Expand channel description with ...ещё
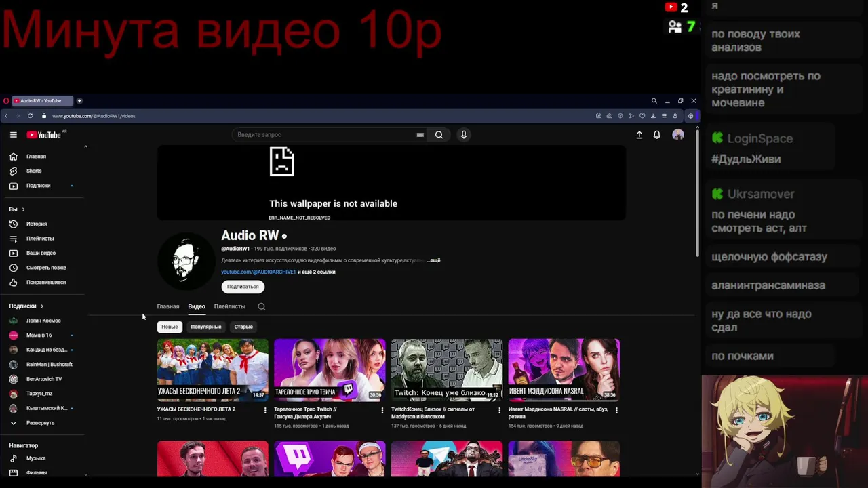The width and height of the screenshot is (868, 488). tap(433, 260)
